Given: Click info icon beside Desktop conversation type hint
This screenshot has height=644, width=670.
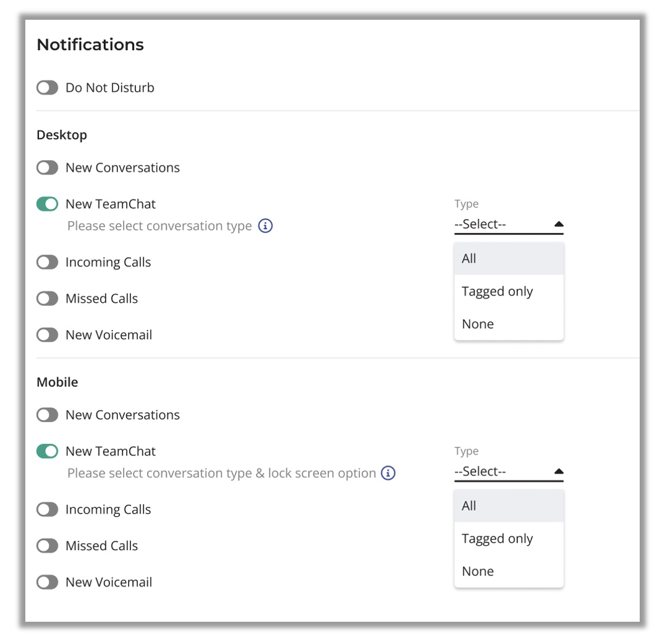Looking at the screenshot, I should click(x=265, y=226).
